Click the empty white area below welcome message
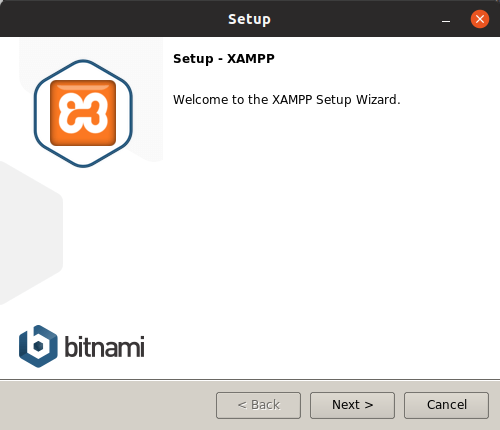The width and height of the screenshot is (500, 430). pos(330,233)
